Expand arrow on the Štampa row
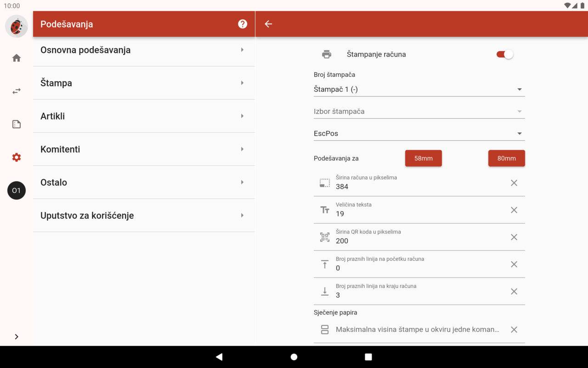Screen dimensions: 588x368 (x=242, y=83)
